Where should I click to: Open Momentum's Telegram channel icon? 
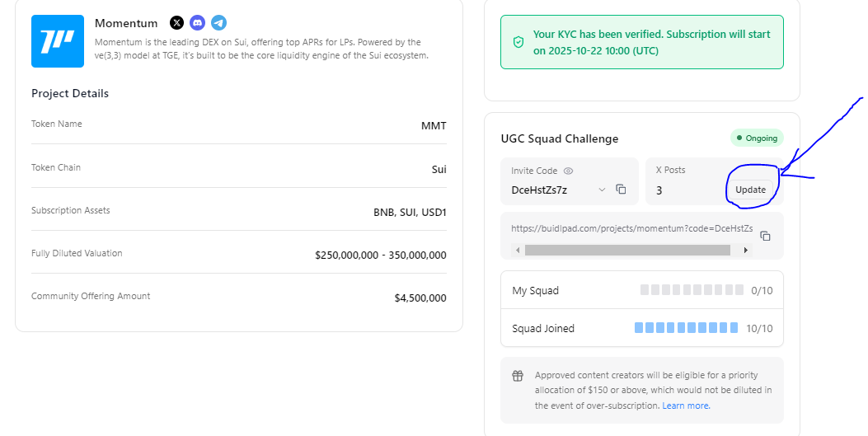click(x=218, y=23)
